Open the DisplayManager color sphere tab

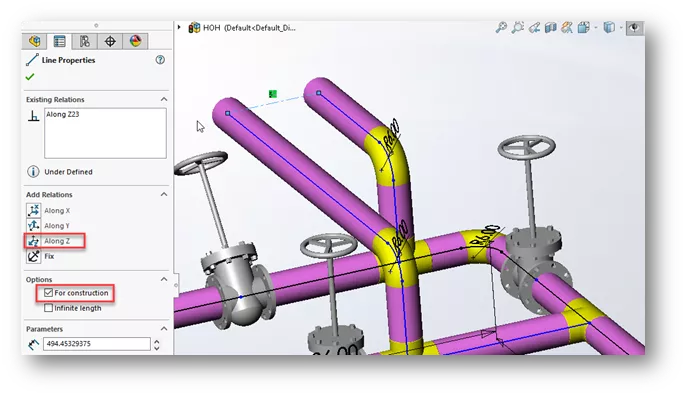pos(135,41)
